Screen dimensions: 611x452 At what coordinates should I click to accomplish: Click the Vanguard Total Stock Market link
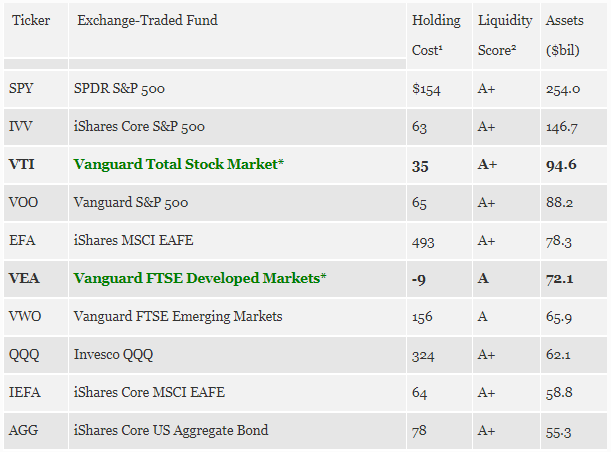tap(178, 164)
